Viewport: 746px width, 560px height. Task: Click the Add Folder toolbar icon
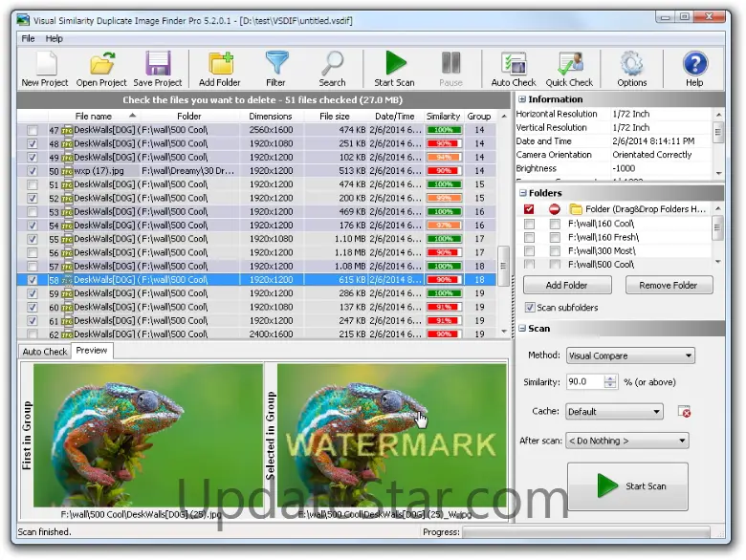click(220, 69)
